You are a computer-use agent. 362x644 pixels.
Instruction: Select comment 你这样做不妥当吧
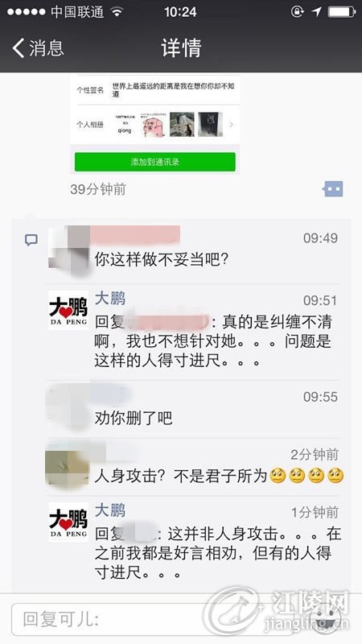coord(161,259)
